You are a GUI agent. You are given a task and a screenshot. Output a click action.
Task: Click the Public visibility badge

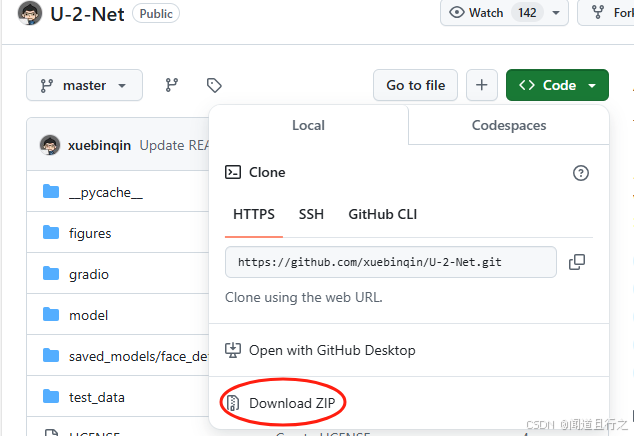tap(156, 14)
